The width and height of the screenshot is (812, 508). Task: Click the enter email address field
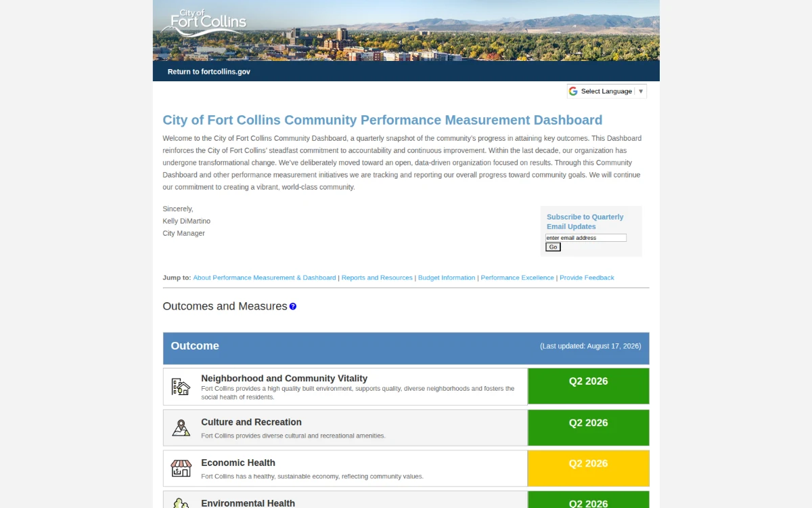(x=586, y=238)
